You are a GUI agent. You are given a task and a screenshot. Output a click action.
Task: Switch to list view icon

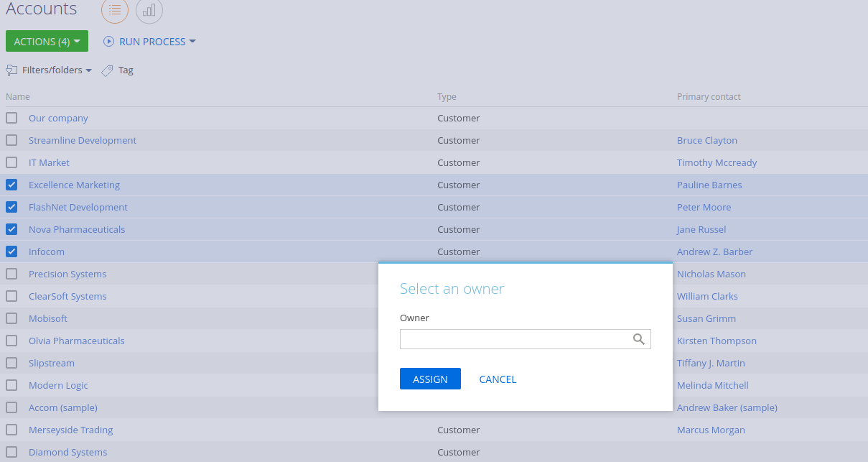115,10
